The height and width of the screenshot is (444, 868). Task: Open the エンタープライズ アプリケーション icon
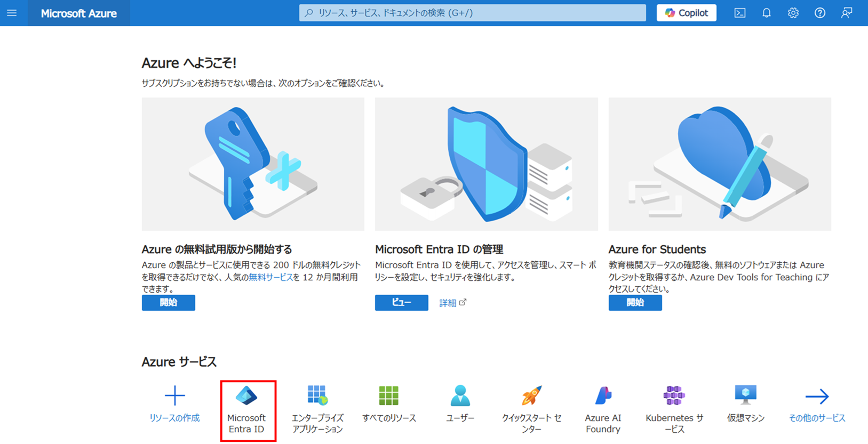coord(317,395)
